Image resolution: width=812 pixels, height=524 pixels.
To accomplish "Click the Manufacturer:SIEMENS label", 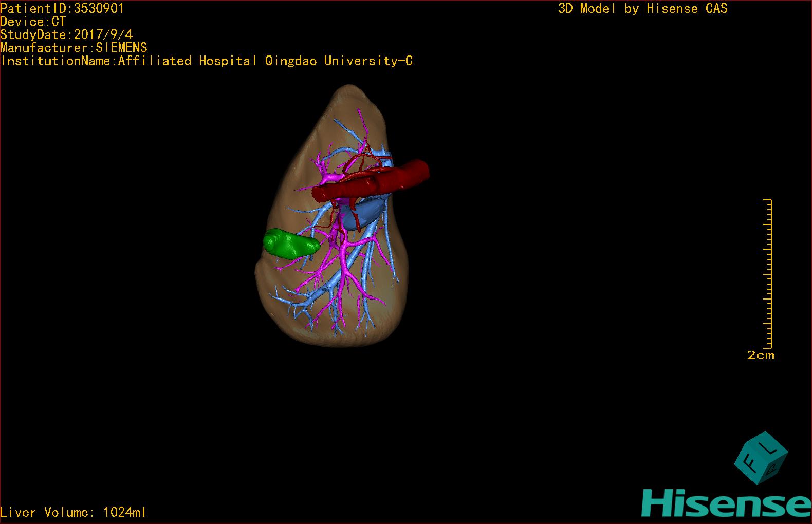I will 73,48.
